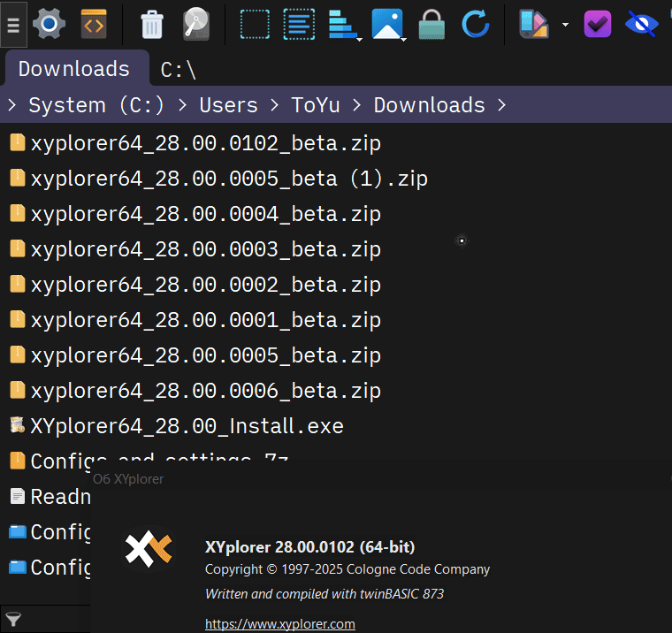Open dropdown arrow on the sort bars icon
Viewport: 672px width, 633px height.
pos(360,40)
